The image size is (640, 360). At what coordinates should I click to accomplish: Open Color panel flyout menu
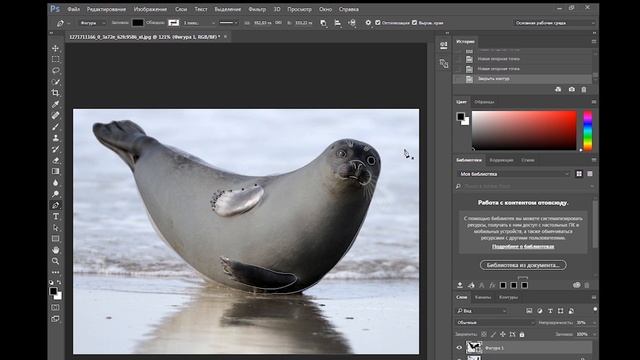pos(594,102)
